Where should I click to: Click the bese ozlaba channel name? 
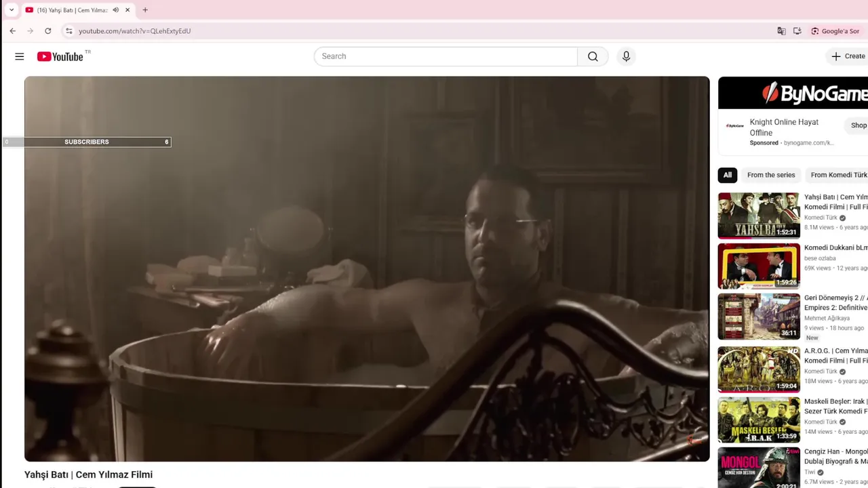pyautogui.click(x=820, y=258)
